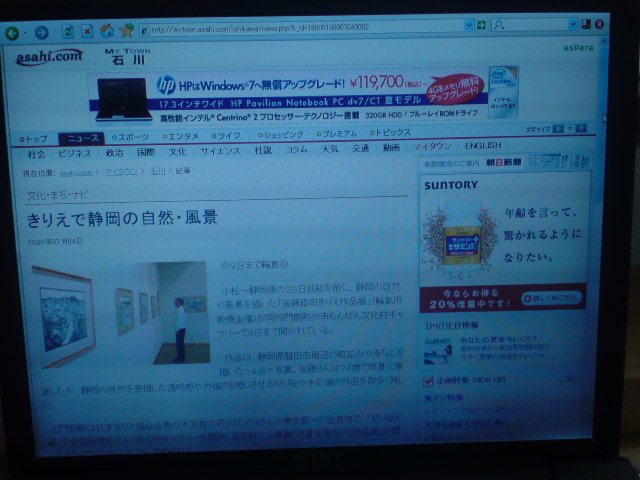This screenshot has width=640, height=480.
Task: Open the home page icon
Action: [x=107, y=31]
